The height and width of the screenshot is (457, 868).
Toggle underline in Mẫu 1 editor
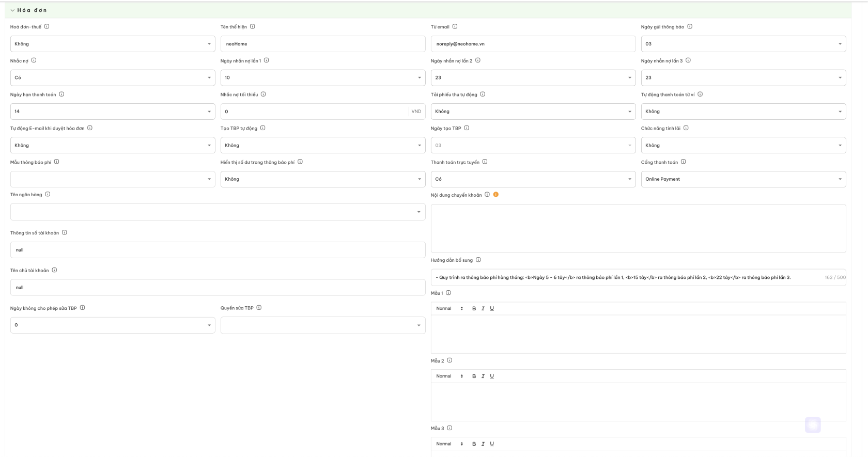click(x=492, y=308)
